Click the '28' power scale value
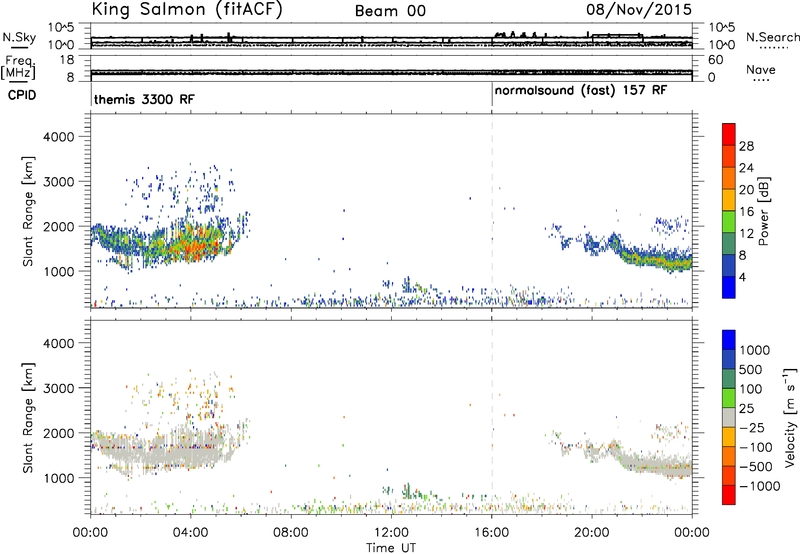 (x=746, y=146)
